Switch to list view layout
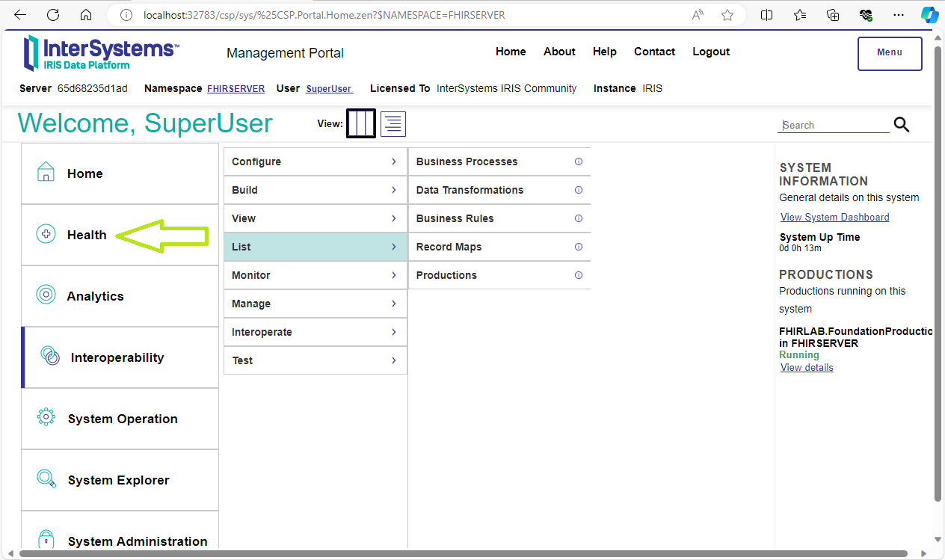This screenshot has width=945, height=560. coord(393,123)
